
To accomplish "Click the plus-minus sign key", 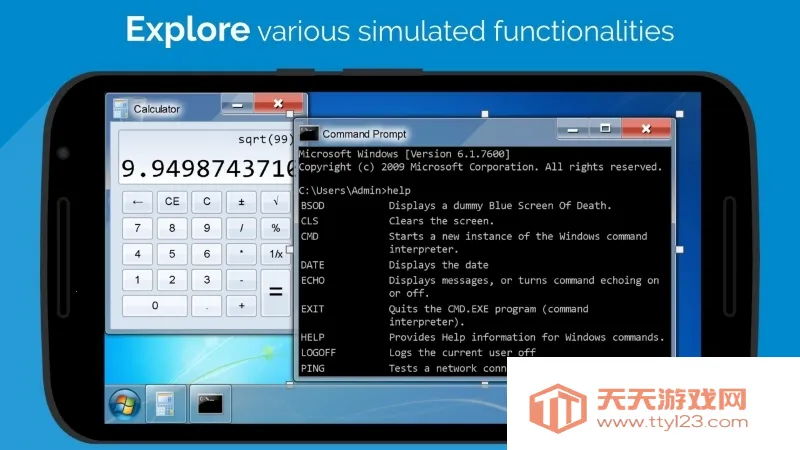I will 241,202.
